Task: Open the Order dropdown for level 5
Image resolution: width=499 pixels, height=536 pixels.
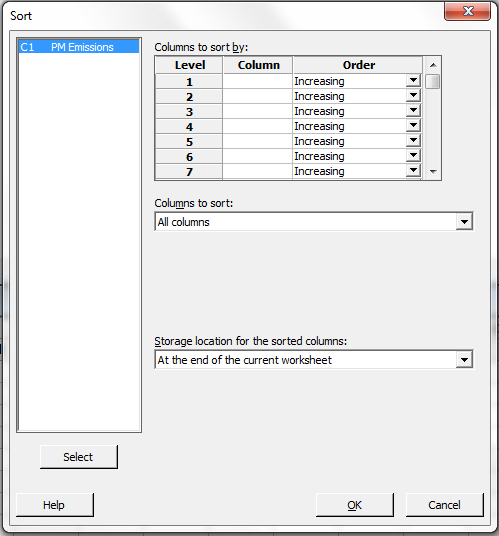Action: (x=413, y=141)
